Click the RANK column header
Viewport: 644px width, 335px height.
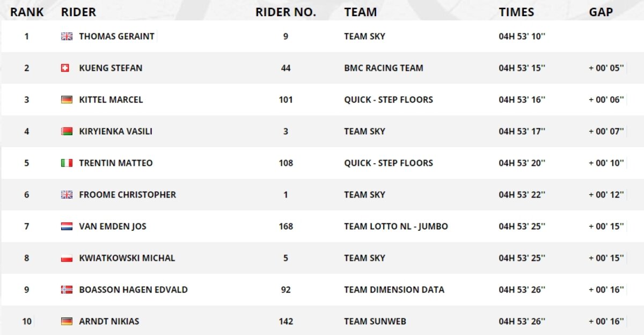point(27,12)
